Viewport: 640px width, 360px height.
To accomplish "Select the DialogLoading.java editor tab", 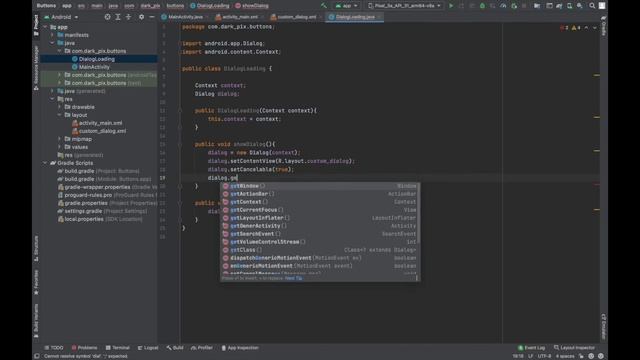I will [355, 17].
